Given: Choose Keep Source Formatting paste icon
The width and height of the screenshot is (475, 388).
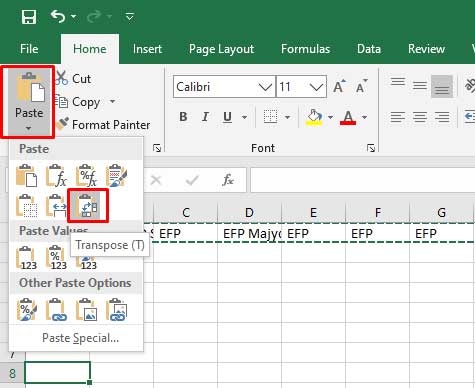Looking at the screenshot, I should (116, 175).
